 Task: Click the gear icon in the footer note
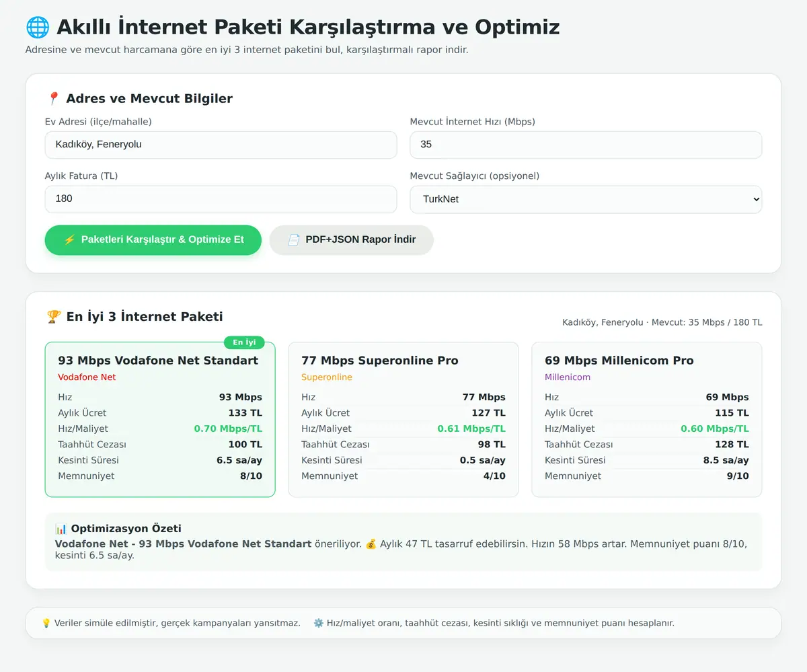tap(319, 623)
